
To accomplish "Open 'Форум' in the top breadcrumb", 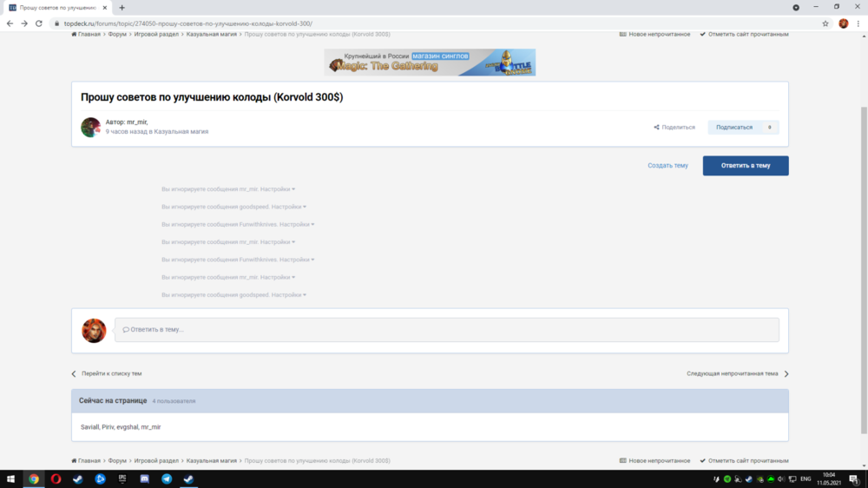I will (x=118, y=34).
